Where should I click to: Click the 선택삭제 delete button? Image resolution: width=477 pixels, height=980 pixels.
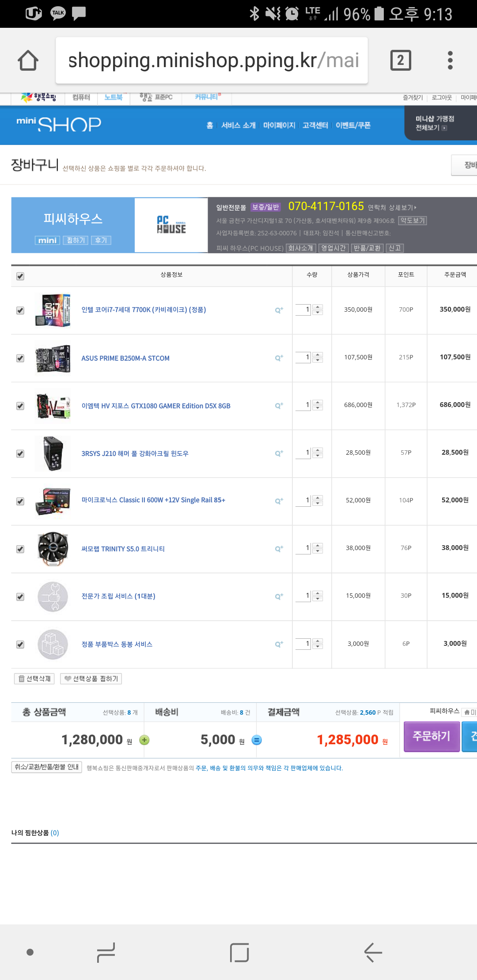34,678
